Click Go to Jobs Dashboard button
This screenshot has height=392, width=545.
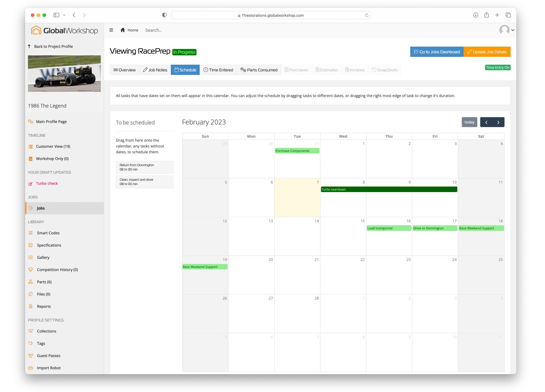click(x=437, y=52)
